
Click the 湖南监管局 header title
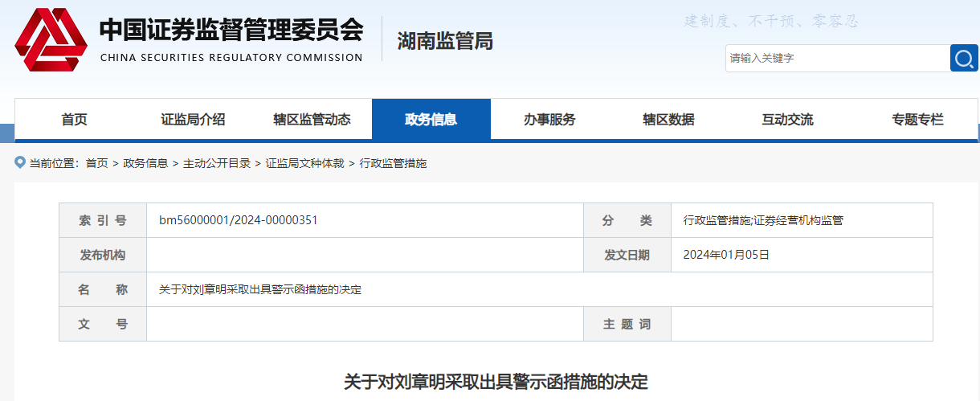point(445,41)
